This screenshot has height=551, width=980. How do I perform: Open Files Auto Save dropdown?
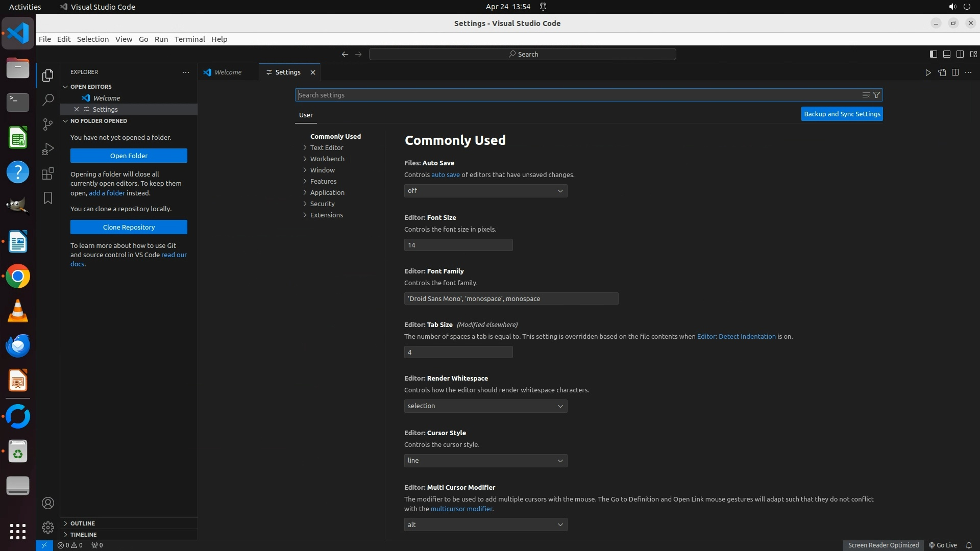[x=485, y=191]
